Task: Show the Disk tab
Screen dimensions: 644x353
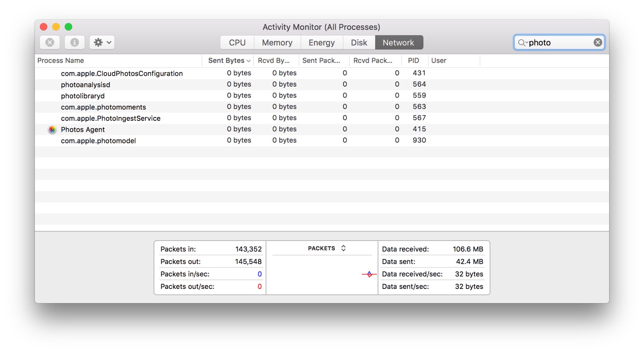Action: tap(359, 43)
